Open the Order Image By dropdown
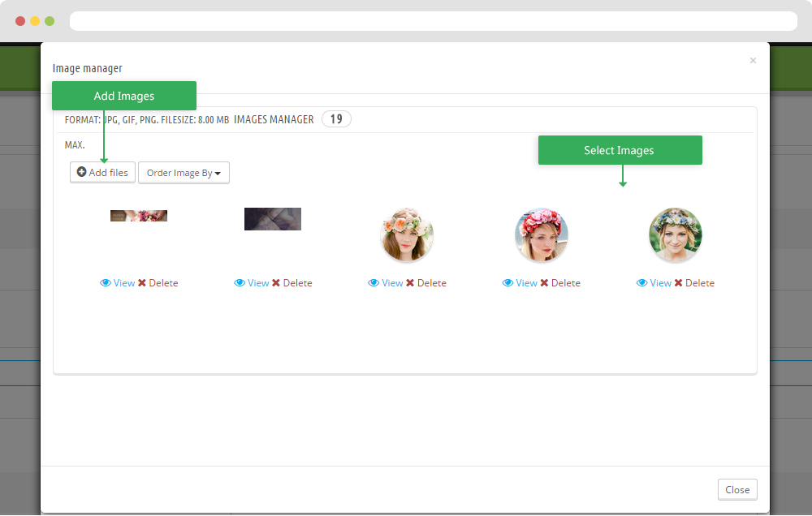Image resolution: width=812 pixels, height=516 pixels. 184,173
